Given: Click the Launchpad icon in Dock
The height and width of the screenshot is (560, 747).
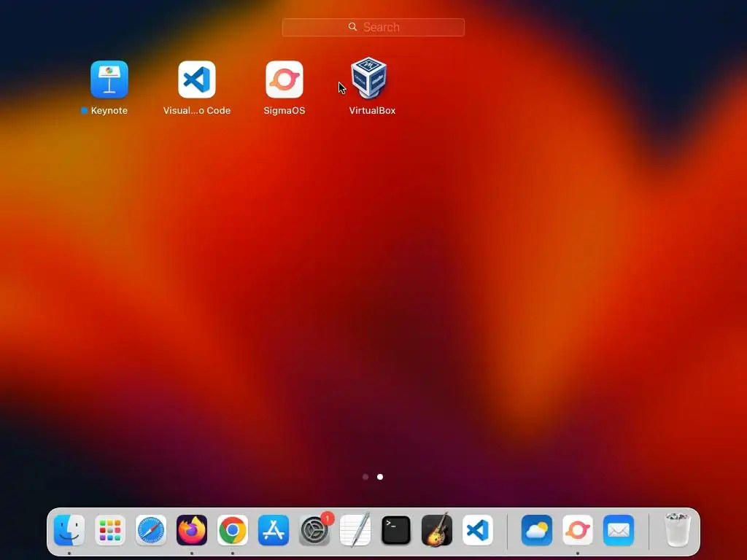Looking at the screenshot, I should click(x=110, y=530).
